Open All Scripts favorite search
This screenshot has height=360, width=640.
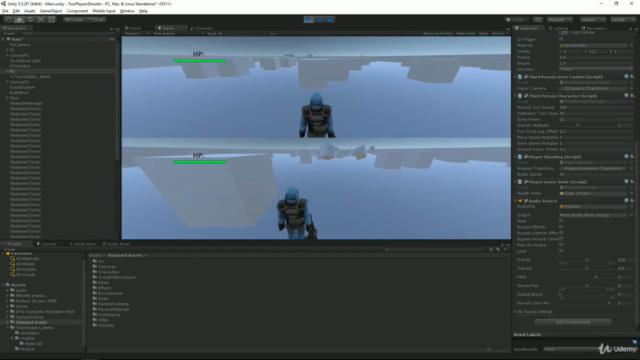pos(25,275)
